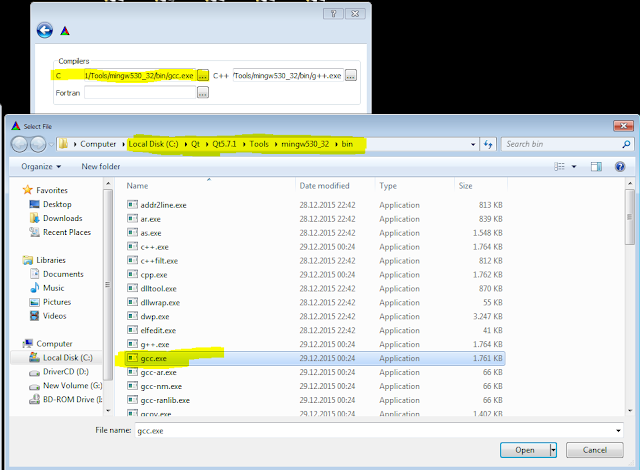The image size is (640, 470).
Task: Expand the File name dropdown arrow
Action: (x=618, y=430)
